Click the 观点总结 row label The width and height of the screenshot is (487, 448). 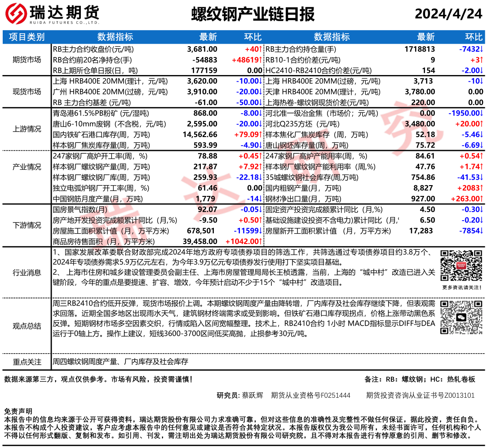point(27,326)
